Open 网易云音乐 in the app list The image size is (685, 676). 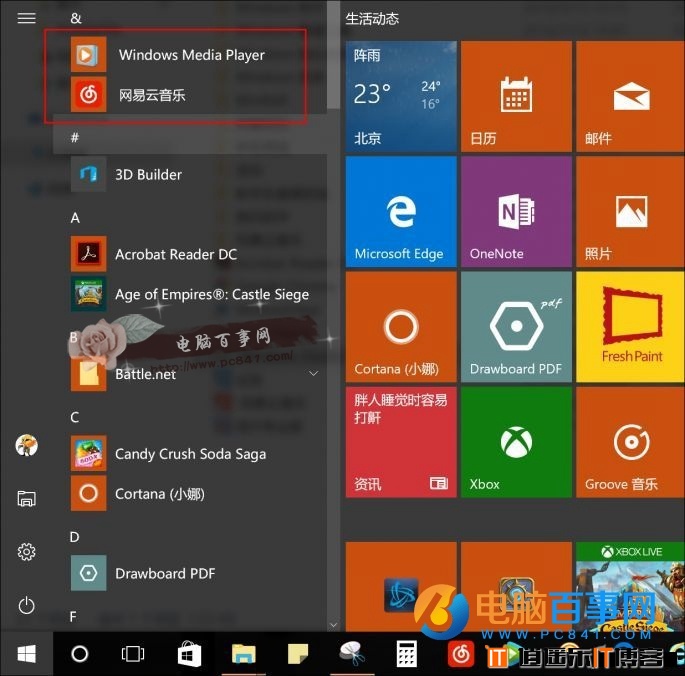coord(190,94)
